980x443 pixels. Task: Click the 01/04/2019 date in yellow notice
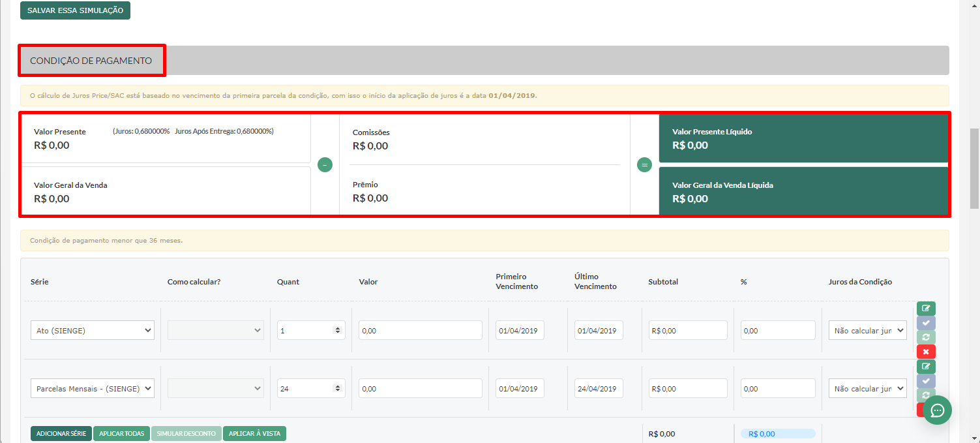point(512,96)
